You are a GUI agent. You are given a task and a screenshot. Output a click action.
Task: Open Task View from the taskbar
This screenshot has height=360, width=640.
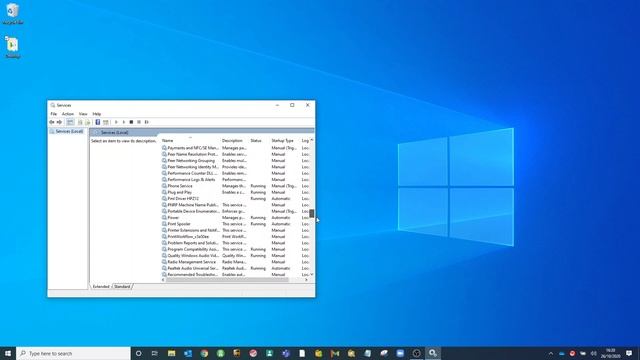(x=155, y=353)
